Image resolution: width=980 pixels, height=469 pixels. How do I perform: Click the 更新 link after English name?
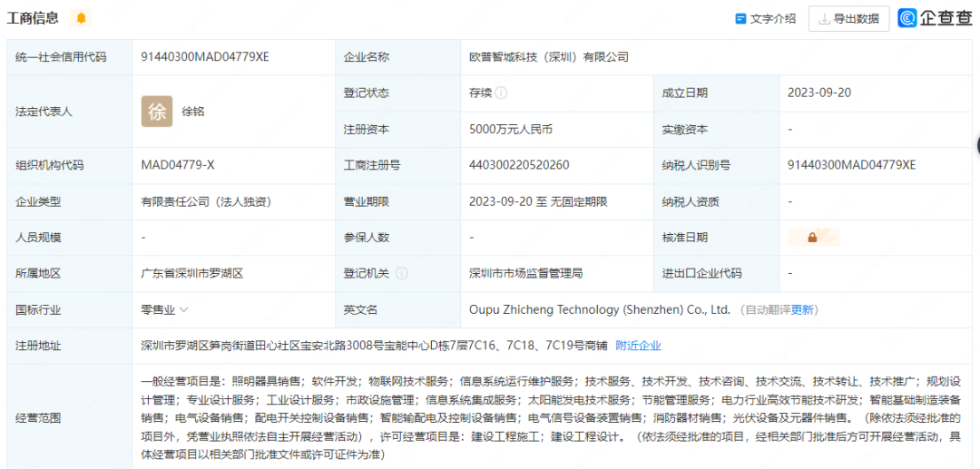802,309
